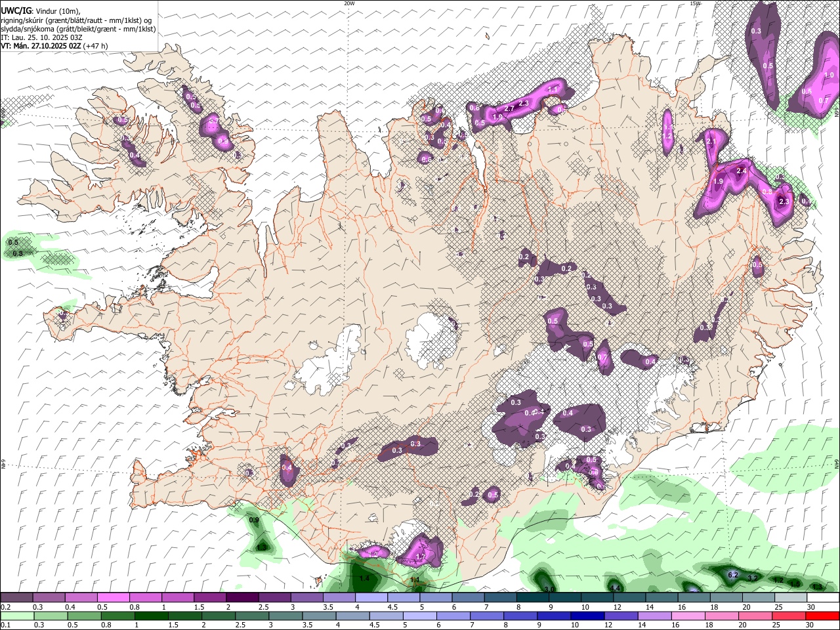Click the '20W' longitude label
Image resolution: width=840 pixels, height=630 pixels.
[349, 3]
